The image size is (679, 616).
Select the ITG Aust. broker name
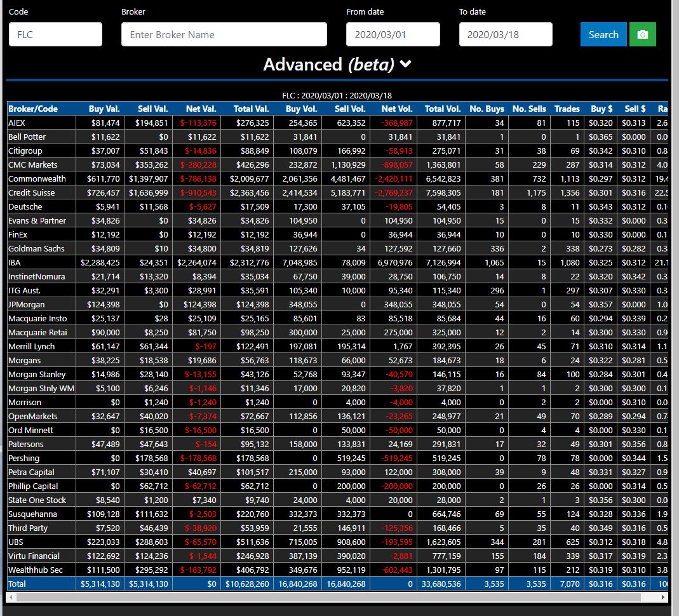[24, 290]
